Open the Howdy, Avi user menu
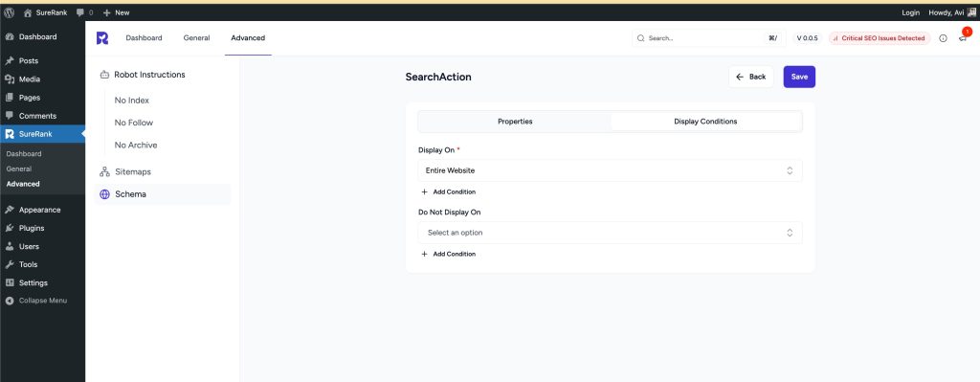The height and width of the screenshot is (382, 980). click(x=952, y=12)
